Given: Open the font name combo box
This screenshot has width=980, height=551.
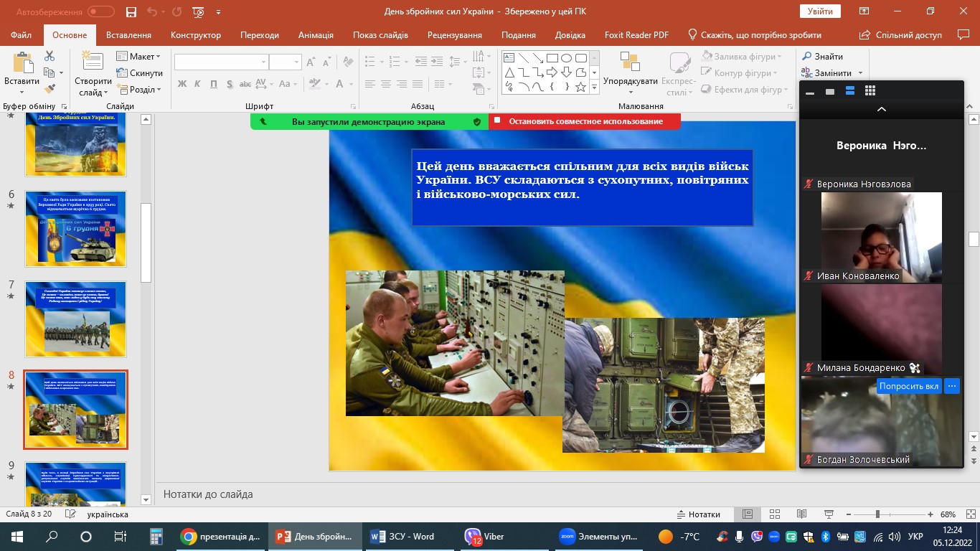Looking at the screenshot, I should pos(221,62).
